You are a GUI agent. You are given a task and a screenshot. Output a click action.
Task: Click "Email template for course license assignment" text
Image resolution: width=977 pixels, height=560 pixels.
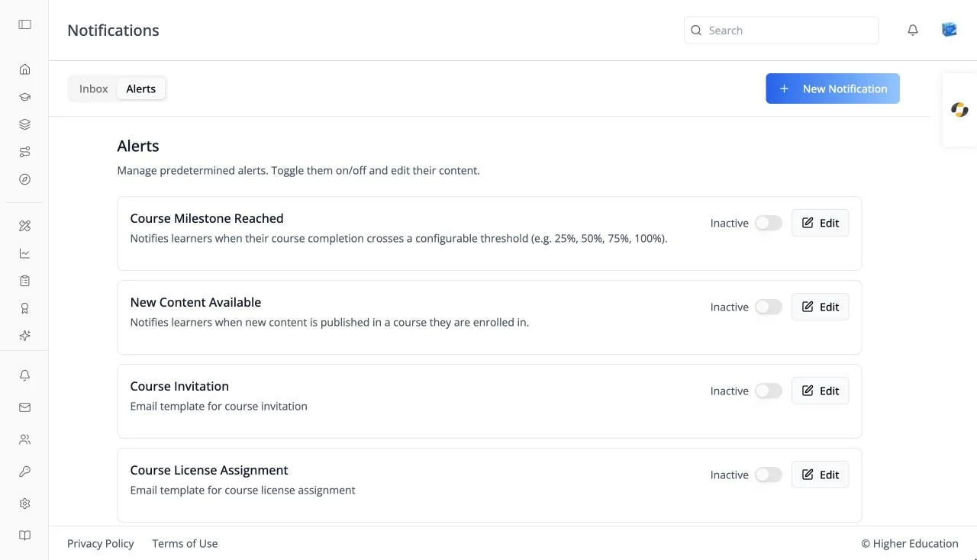coord(243,490)
